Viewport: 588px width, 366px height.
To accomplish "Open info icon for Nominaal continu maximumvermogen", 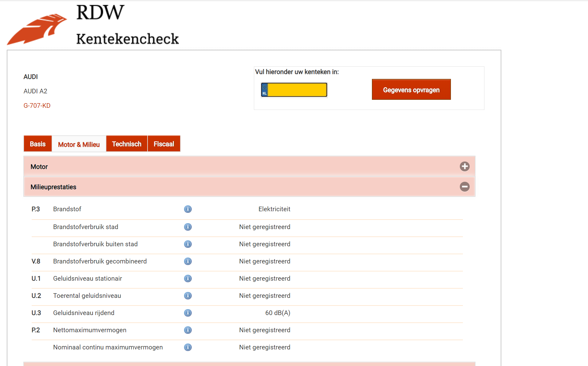I will point(188,347).
